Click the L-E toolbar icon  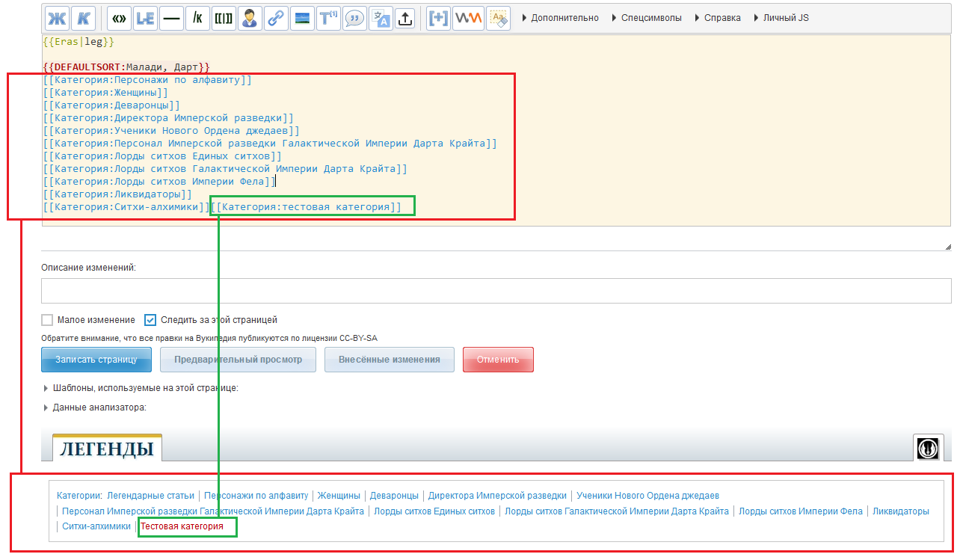click(x=145, y=19)
